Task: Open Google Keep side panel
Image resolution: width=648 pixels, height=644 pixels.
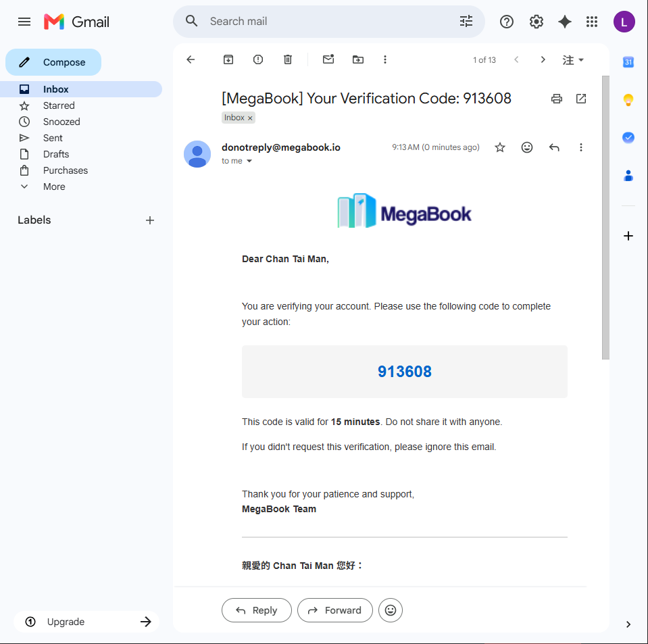Action: click(628, 99)
